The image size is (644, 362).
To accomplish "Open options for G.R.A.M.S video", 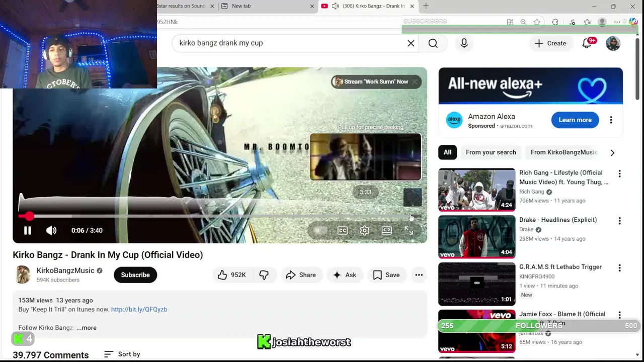I will (x=619, y=268).
